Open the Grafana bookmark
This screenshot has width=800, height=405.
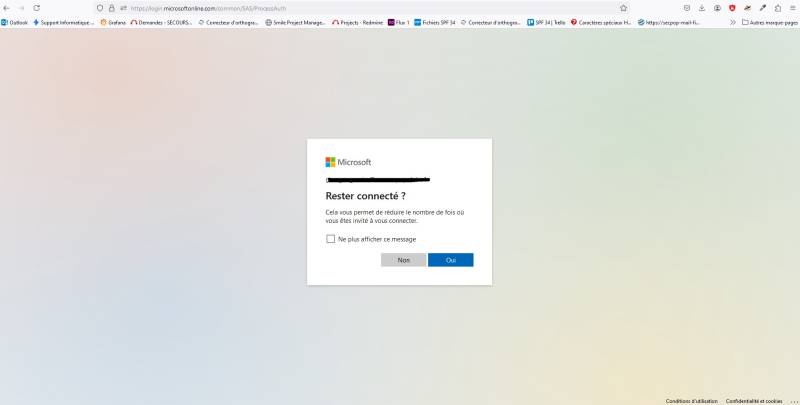coord(113,22)
